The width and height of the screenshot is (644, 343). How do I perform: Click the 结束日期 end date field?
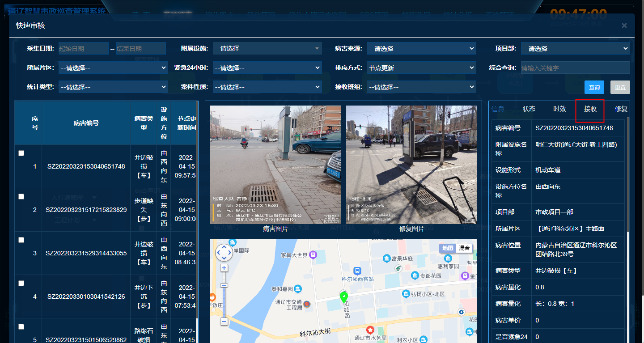click(141, 49)
